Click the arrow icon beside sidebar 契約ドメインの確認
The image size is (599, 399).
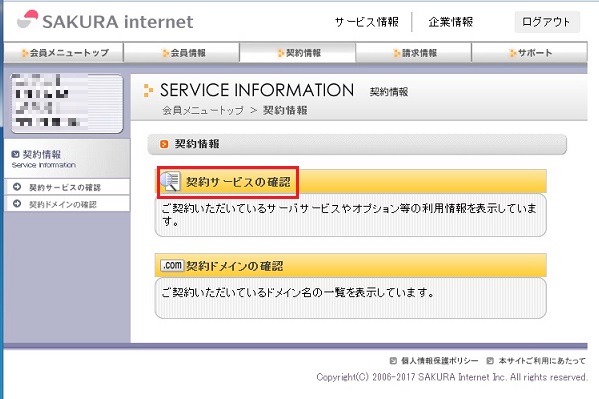pyautogui.click(x=17, y=204)
